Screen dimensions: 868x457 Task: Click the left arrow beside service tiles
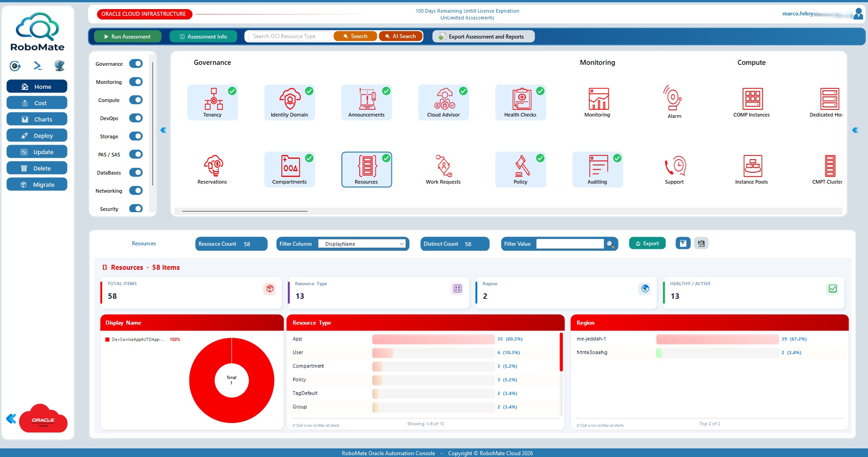pyautogui.click(x=163, y=130)
